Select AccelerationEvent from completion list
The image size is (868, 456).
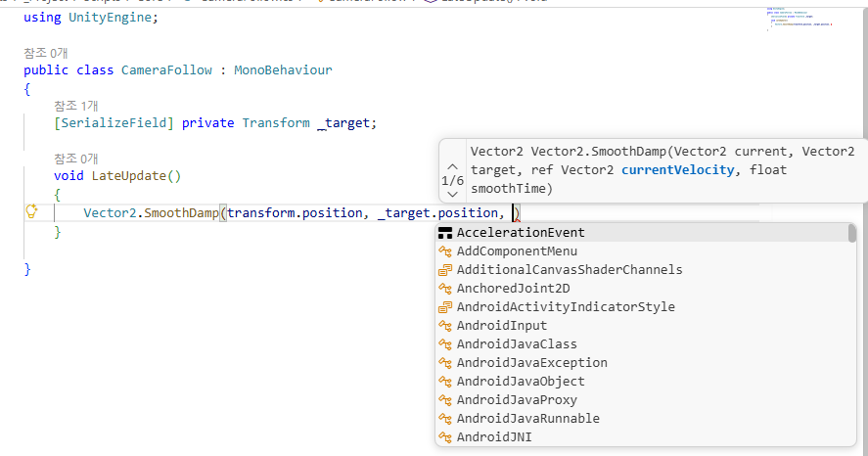[x=642, y=233]
